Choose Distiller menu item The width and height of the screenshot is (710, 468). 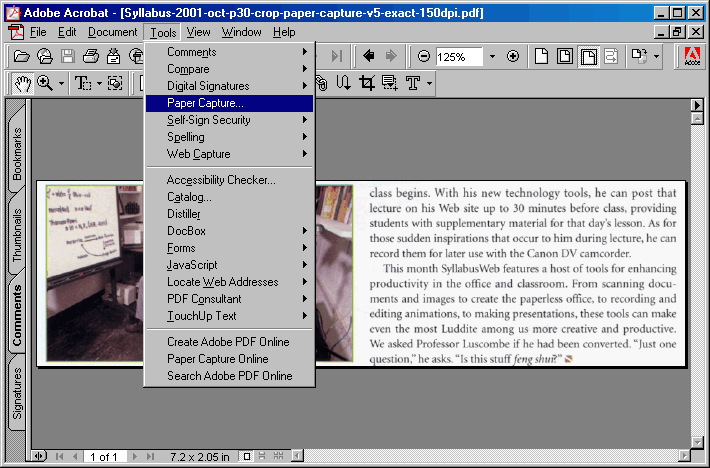click(x=229, y=214)
